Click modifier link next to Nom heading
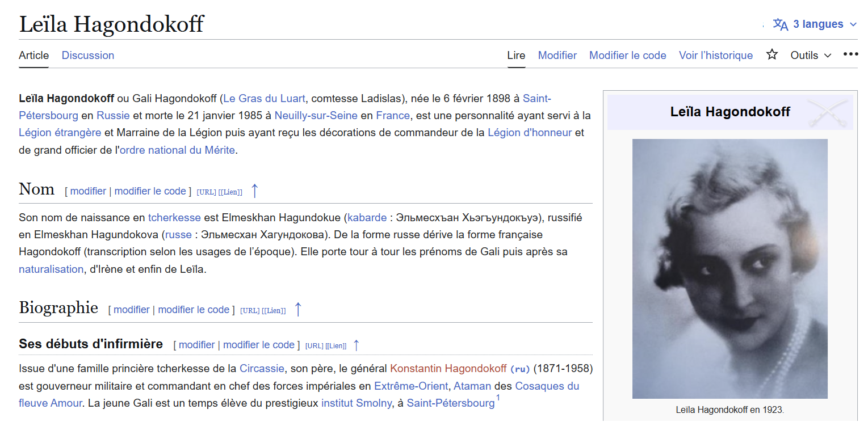This screenshot has width=868, height=422. [88, 191]
